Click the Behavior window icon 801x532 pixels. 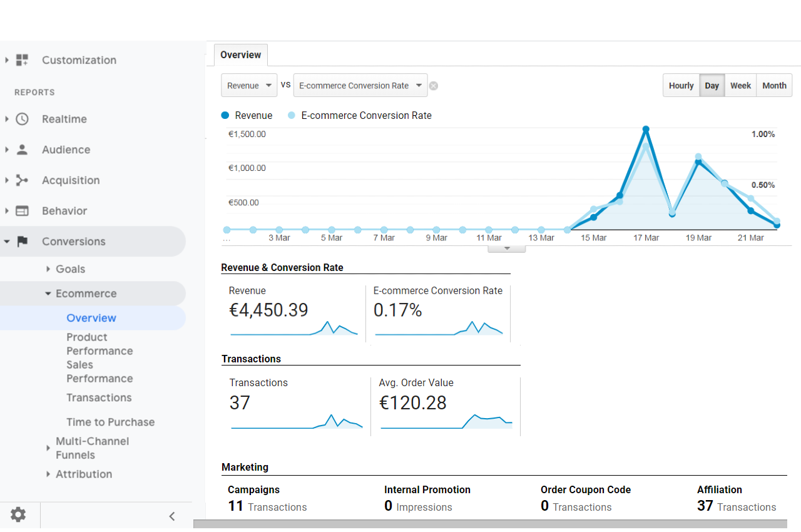point(22,211)
